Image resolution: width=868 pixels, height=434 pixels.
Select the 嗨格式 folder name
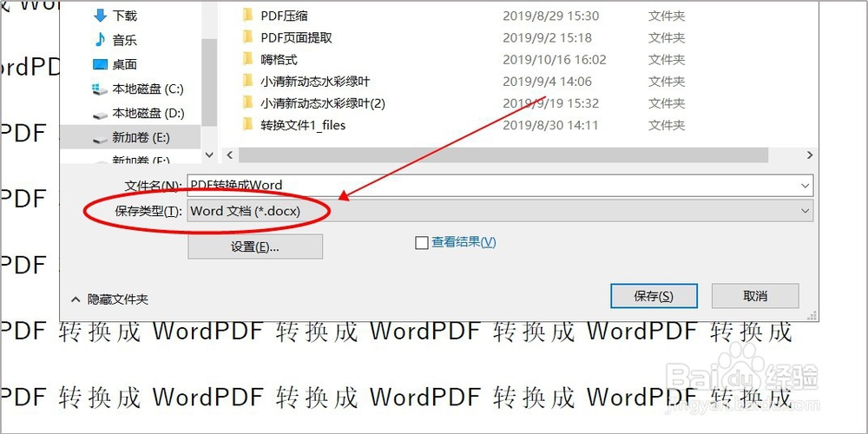tap(279, 59)
